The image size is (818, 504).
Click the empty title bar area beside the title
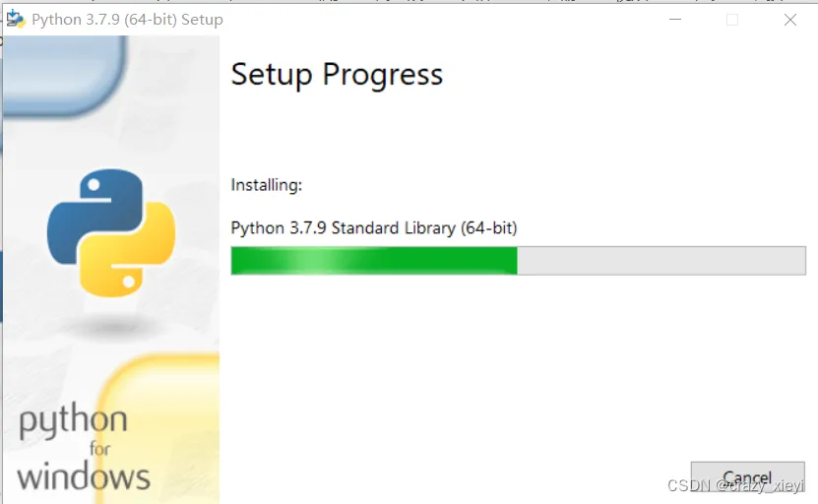(443, 19)
